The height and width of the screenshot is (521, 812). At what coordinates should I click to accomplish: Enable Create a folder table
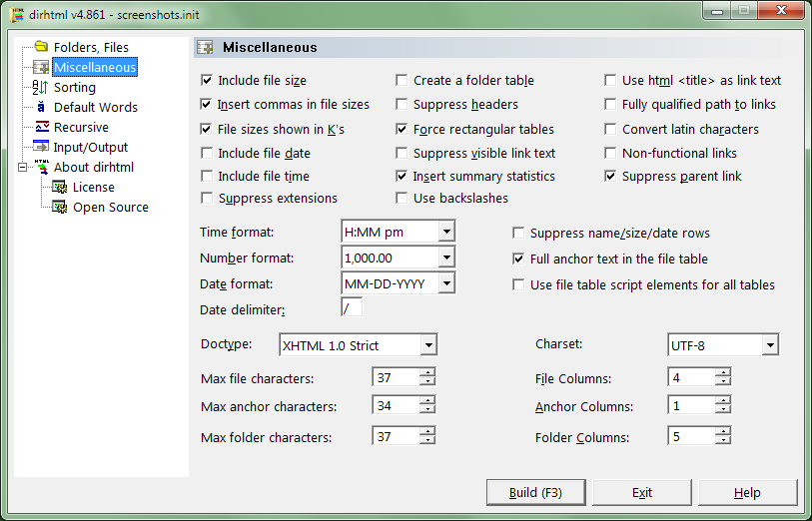tap(402, 80)
